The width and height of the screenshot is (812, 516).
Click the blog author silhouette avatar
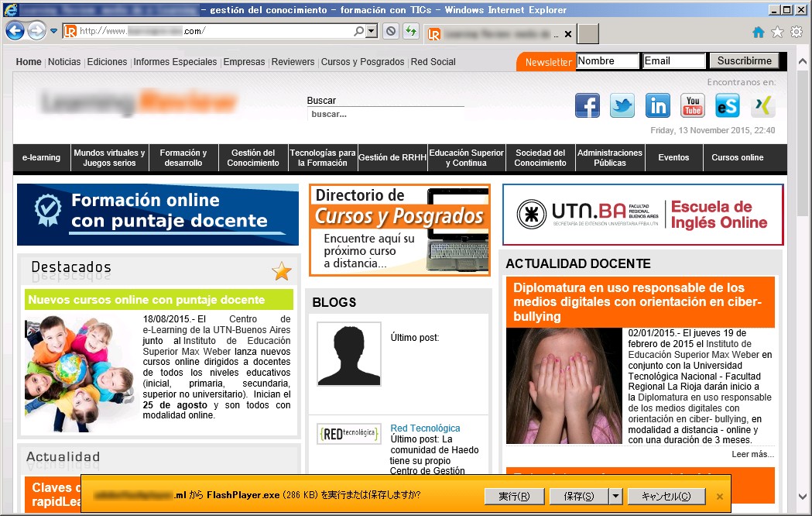coord(349,354)
